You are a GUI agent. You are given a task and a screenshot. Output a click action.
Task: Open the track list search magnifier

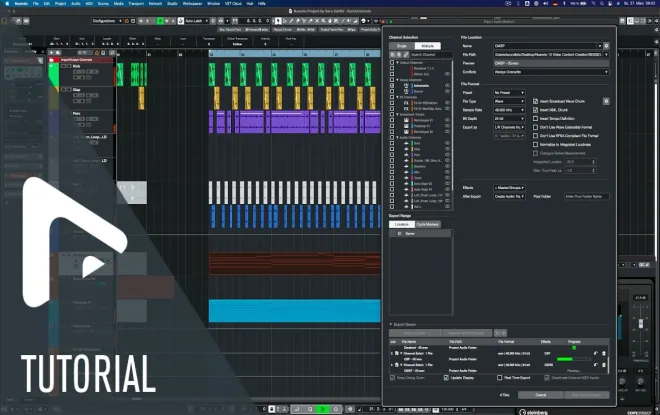pos(112,53)
